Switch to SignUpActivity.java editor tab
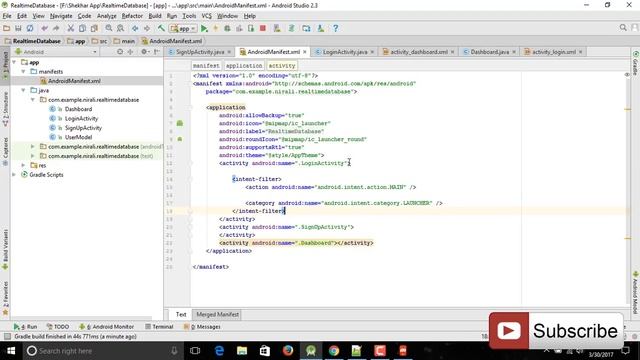The height and width of the screenshot is (360, 640). pyautogui.click(x=200, y=52)
